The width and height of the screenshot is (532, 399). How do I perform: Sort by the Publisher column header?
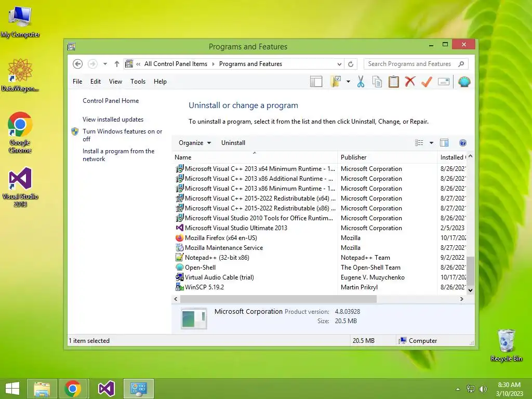(387, 157)
